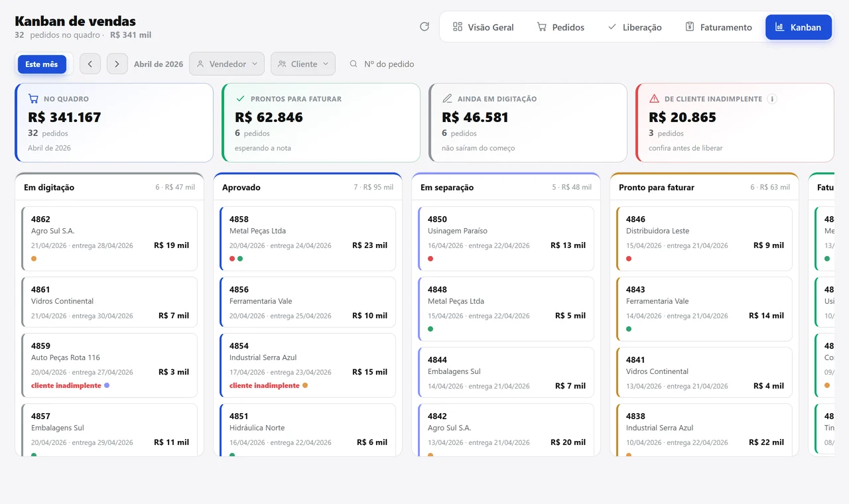
Task: Open order 4846 Distribuidora Leste
Action: point(704,239)
